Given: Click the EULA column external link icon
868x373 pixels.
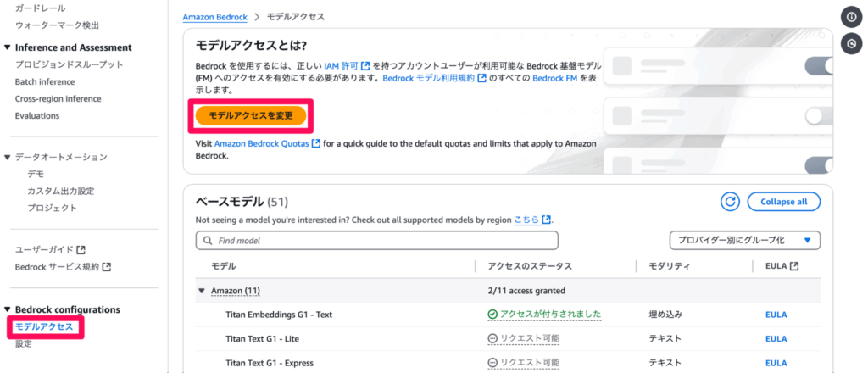Looking at the screenshot, I should 794,266.
